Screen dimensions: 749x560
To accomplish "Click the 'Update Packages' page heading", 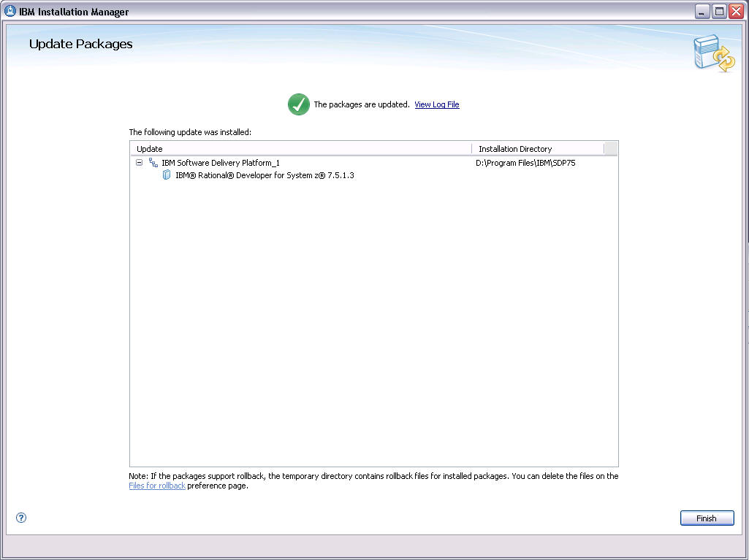I will 80,44.
